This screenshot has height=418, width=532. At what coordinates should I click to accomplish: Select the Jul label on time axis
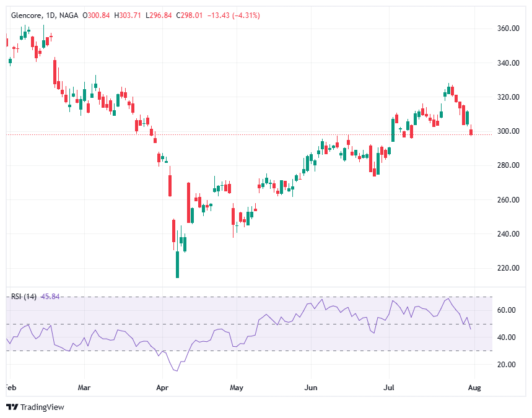click(x=389, y=388)
